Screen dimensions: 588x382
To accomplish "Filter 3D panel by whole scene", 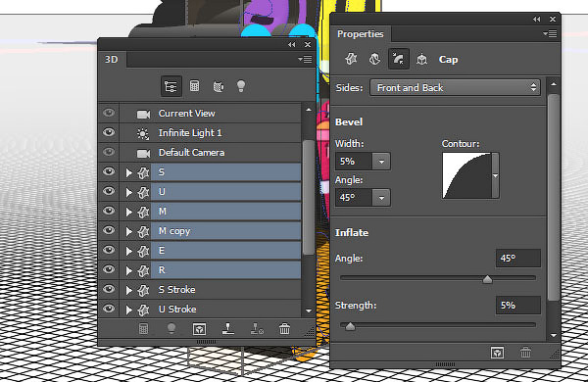I will point(171,86).
